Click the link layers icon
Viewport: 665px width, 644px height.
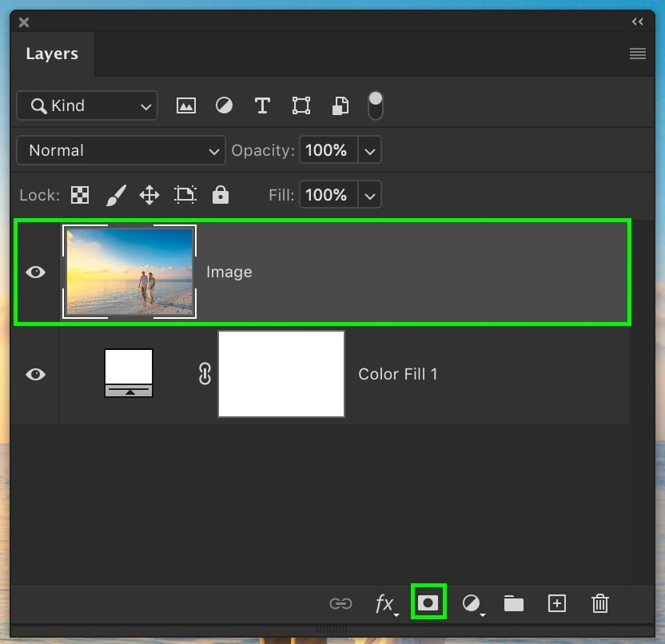click(x=340, y=603)
